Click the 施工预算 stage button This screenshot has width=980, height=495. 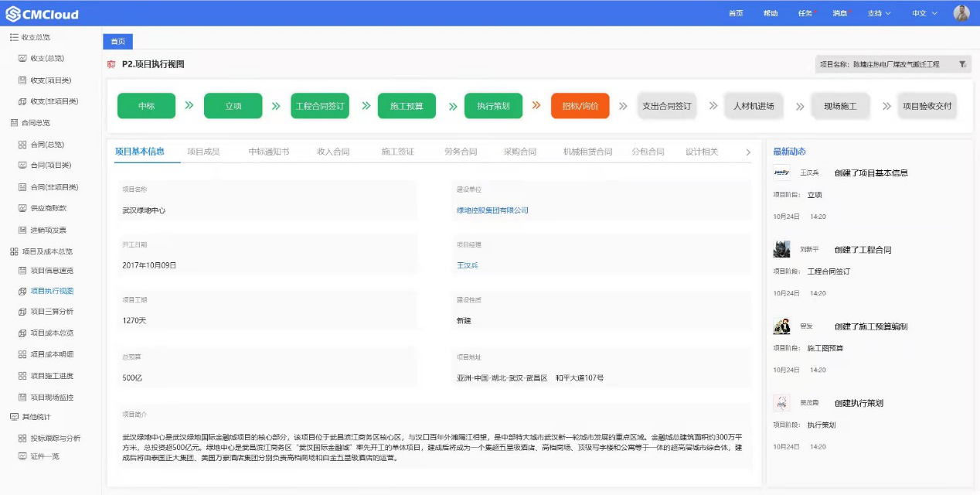[407, 106]
